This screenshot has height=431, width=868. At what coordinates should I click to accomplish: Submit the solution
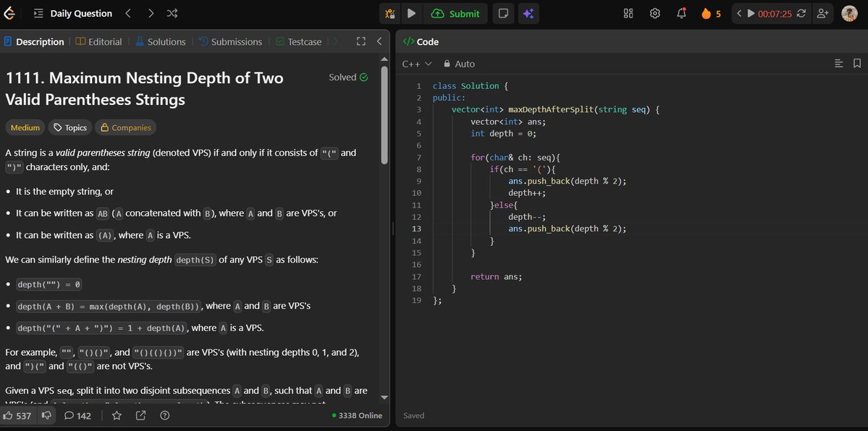point(455,14)
